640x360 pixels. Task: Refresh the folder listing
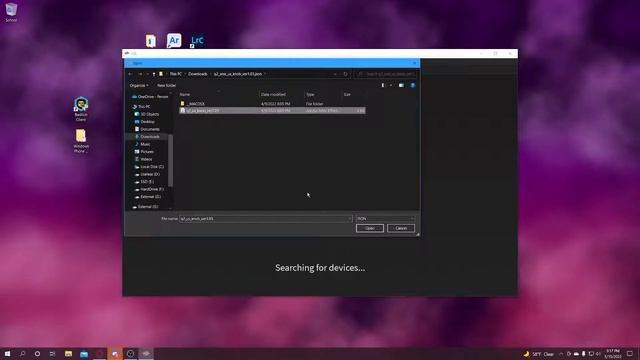(x=345, y=74)
